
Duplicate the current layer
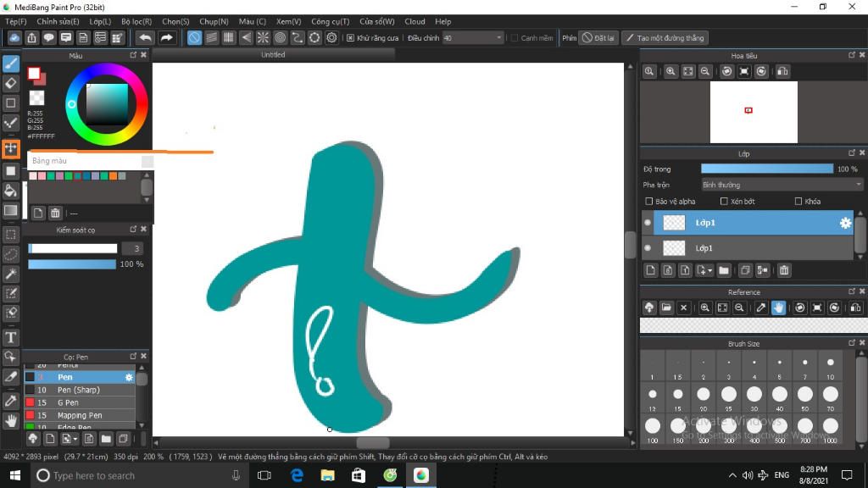[745, 270]
